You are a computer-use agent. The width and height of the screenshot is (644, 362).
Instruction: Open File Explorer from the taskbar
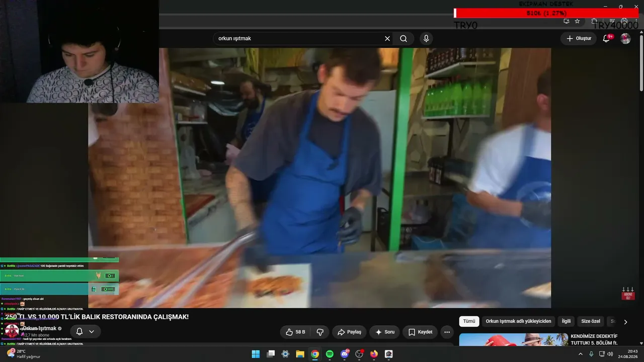point(300,354)
